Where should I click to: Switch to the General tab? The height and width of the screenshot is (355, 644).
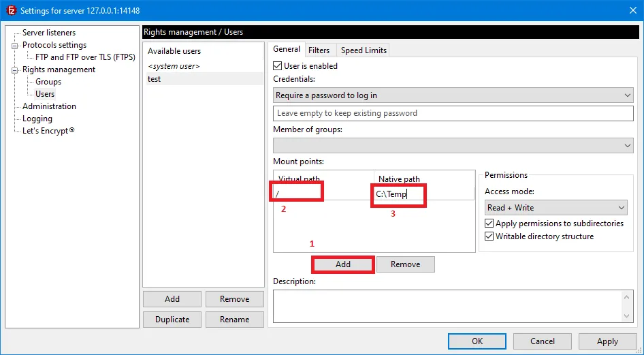coord(287,49)
